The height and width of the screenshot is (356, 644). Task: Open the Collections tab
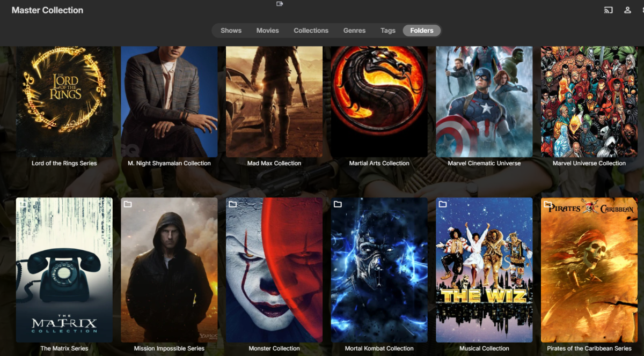311,31
